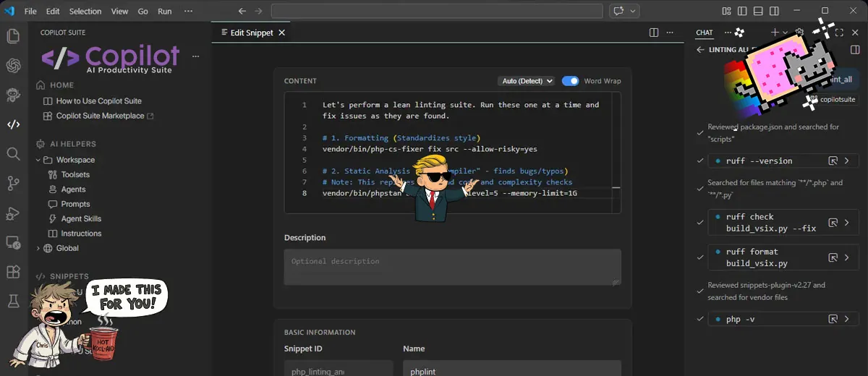Screen dimensions: 868x376
Task: Open the Selection menu
Action: tap(85, 12)
